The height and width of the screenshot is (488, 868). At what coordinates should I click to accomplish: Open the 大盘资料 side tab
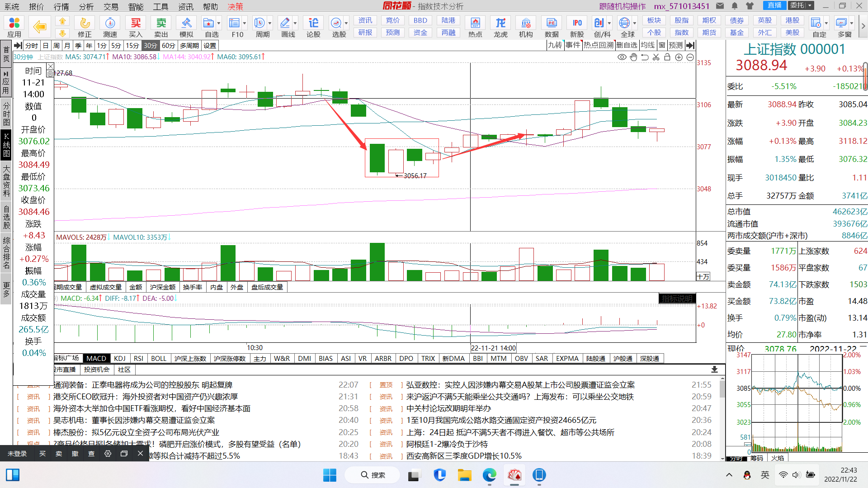click(6, 181)
